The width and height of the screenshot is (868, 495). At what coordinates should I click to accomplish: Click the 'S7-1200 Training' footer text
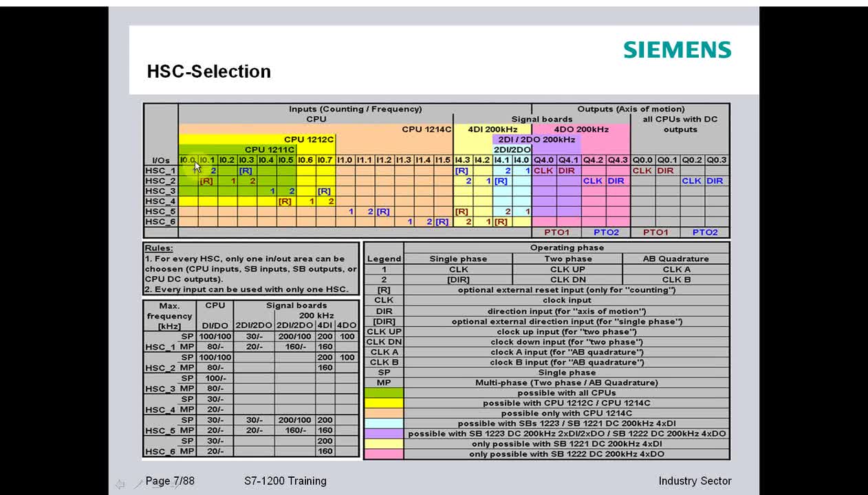[x=285, y=481]
